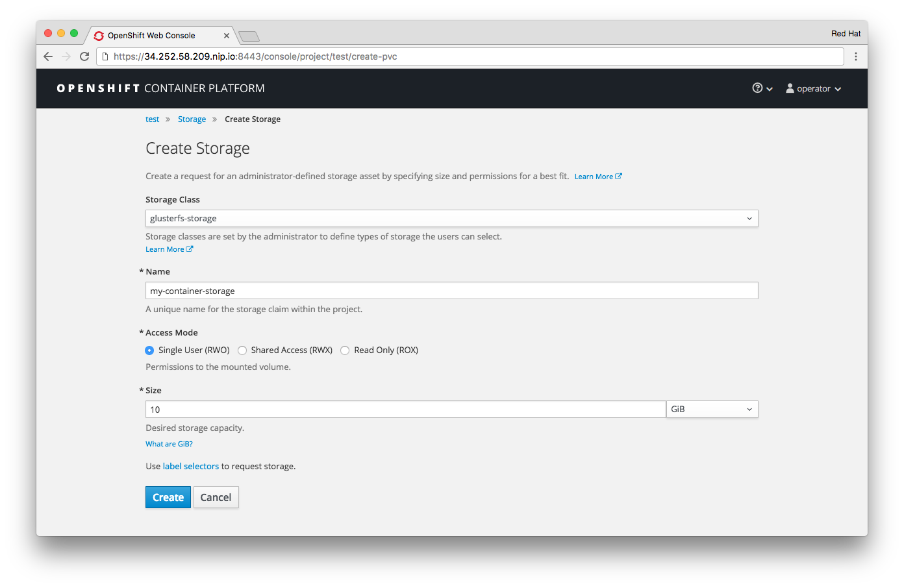Reload the page with refresh icon
The width and height of the screenshot is (904, 588).
click(x=84, y=56)
